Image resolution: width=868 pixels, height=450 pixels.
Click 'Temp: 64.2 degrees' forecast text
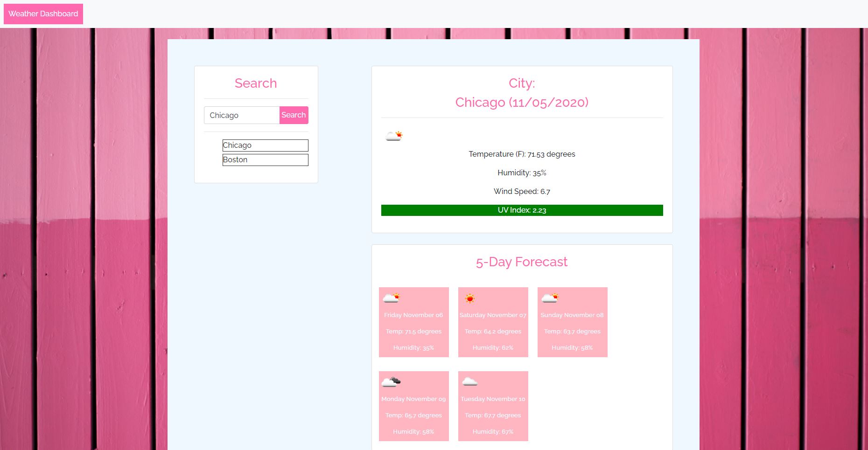tap(493, 332)
